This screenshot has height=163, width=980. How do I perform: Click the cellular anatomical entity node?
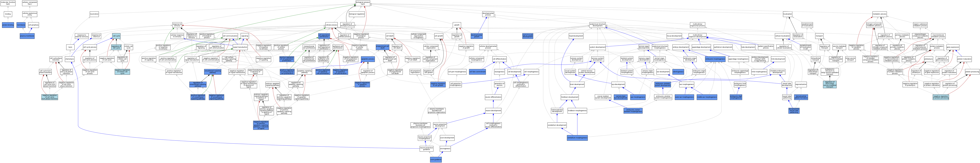pos(30,14)
